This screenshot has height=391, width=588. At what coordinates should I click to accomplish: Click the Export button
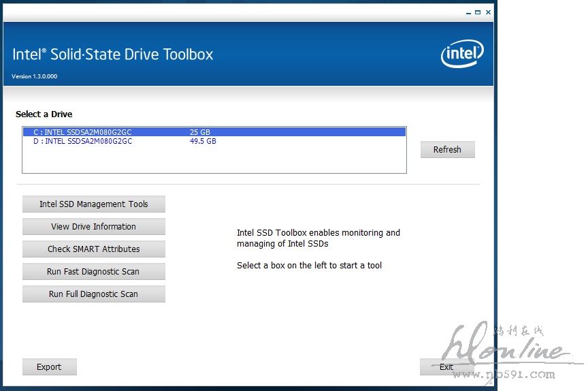click(x=49, y=366)
